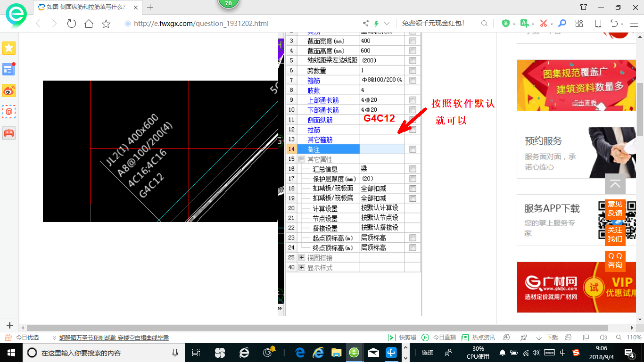Toggle checkbox for 下部通长筋 row
The height and width of the screenshot is (362, 644).
click(x=413, y=110)
